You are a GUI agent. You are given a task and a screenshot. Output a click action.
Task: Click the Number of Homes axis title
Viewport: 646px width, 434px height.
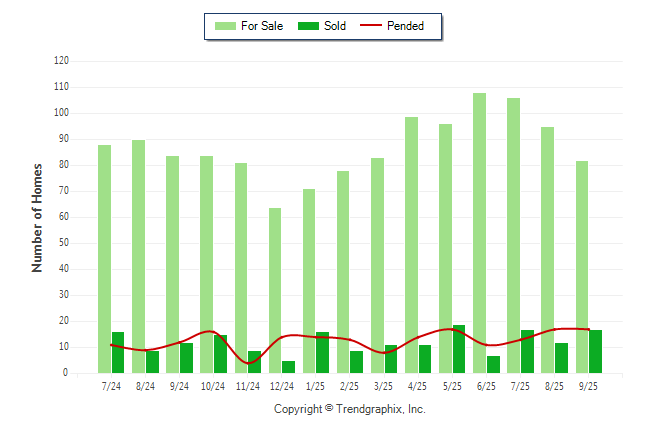coord(38,217)
